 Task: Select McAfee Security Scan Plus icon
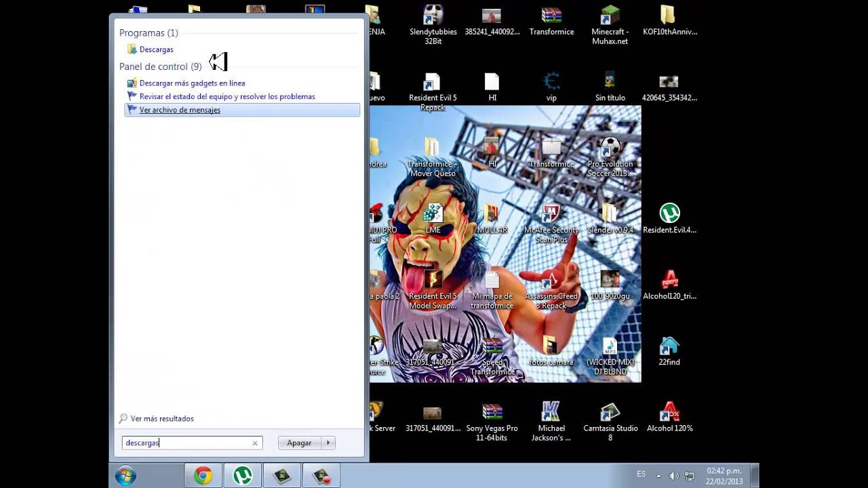pyautogui.click(x=551, y=223)
